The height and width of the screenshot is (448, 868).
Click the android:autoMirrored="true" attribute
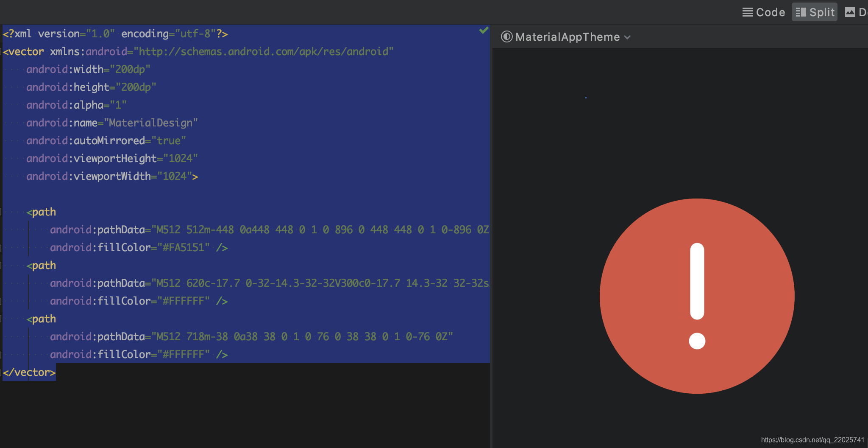(106, 140)
